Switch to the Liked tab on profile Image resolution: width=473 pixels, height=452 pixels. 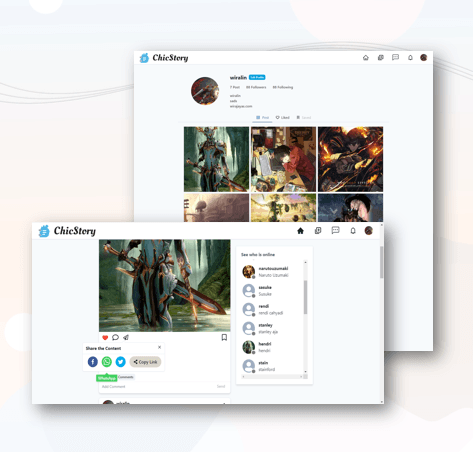(x=282, y=118)
